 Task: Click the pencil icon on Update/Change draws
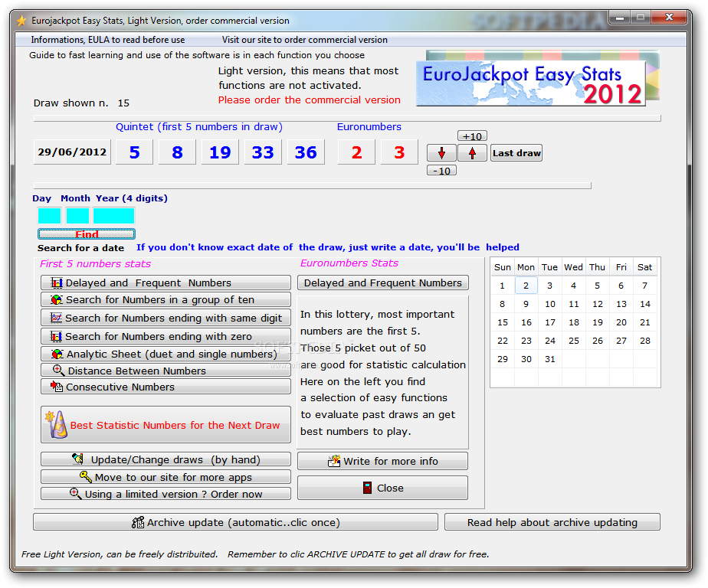[77, 459]
